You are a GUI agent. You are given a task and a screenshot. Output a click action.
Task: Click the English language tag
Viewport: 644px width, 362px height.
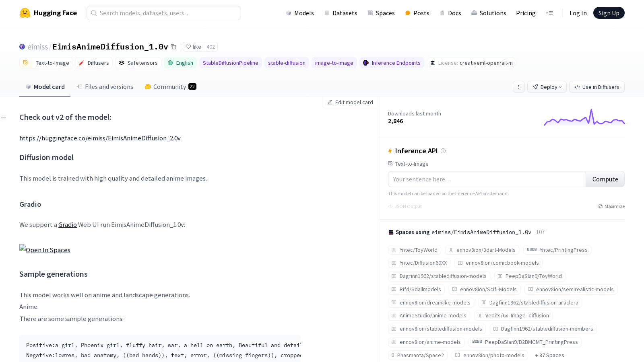180,63
